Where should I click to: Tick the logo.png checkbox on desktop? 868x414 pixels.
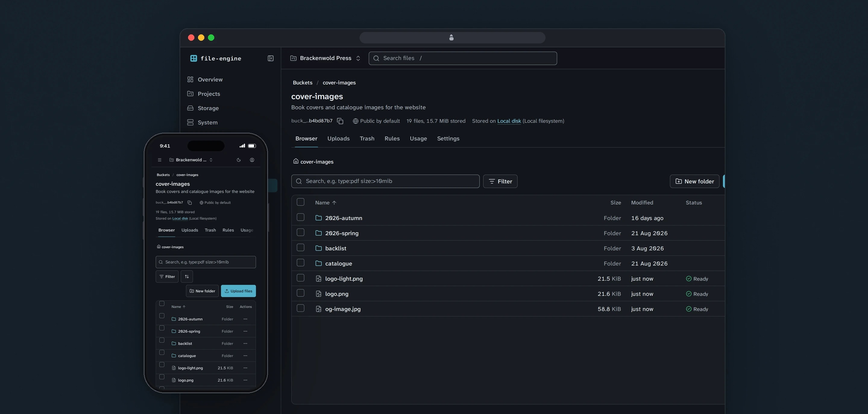[300, 293]
